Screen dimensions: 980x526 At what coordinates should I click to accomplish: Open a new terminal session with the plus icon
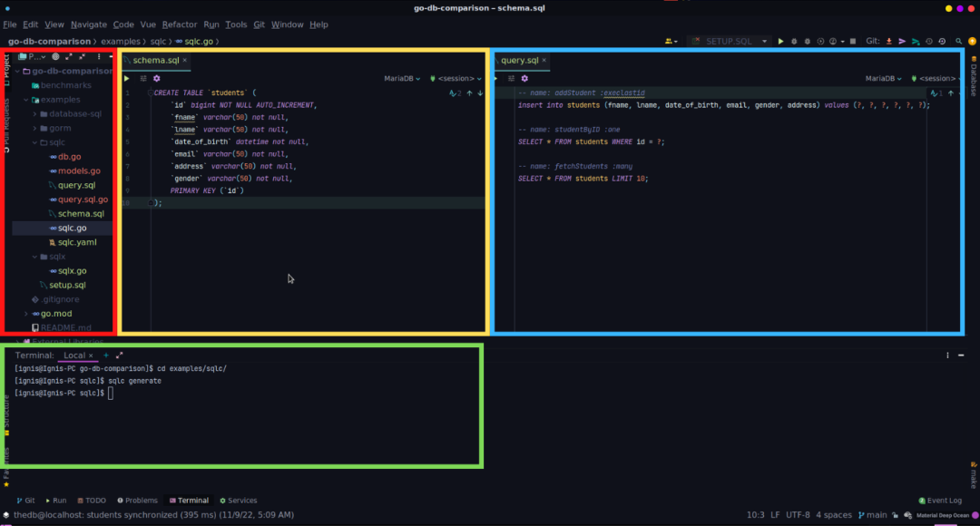pyautogui.click(x=105, y=356)
